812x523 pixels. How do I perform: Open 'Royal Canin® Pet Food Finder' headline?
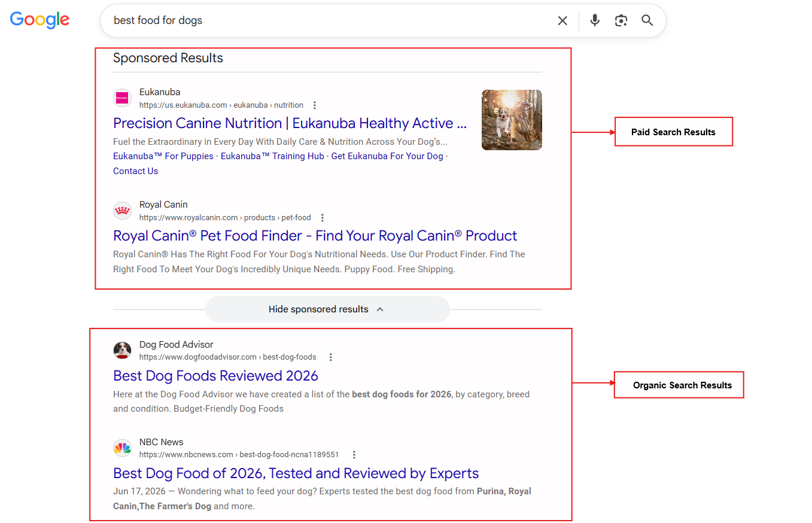click(315, 236)
